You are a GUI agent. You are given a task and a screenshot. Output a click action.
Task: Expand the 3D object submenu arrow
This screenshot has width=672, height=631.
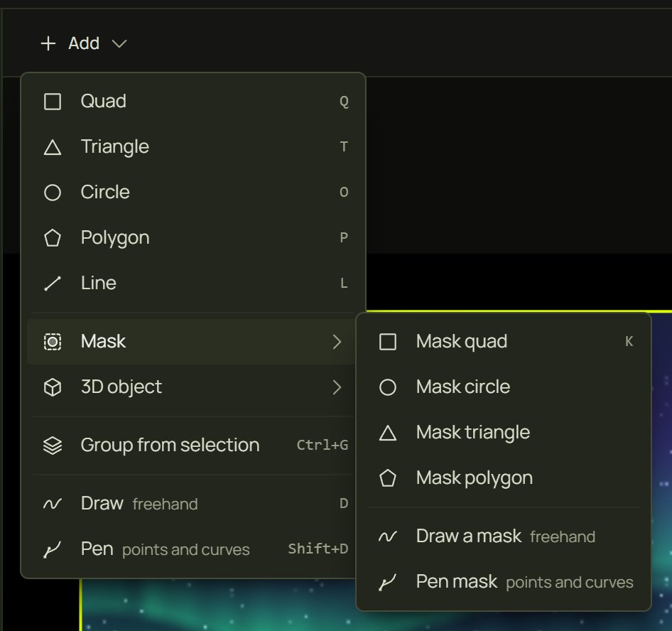pos(337,387)
